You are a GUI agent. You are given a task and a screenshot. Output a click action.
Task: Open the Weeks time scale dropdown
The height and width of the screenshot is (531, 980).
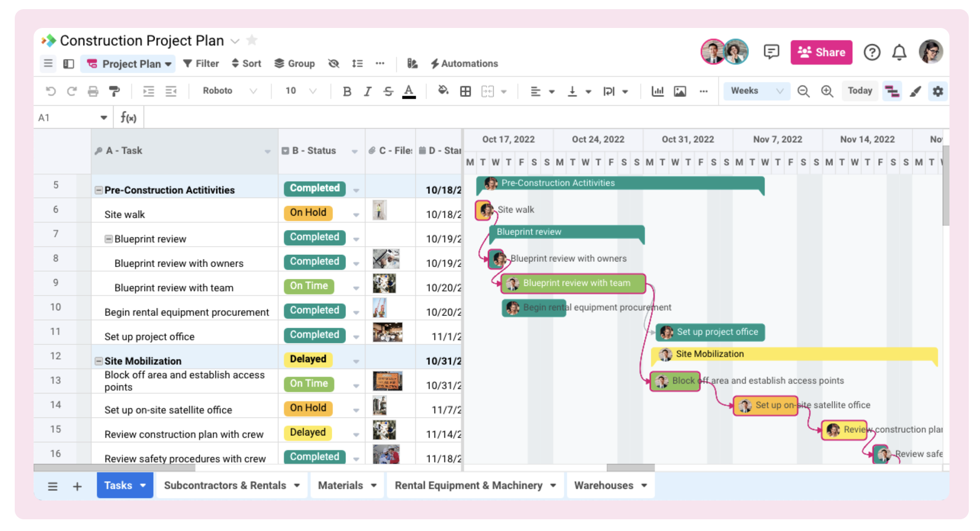(757, 91)
